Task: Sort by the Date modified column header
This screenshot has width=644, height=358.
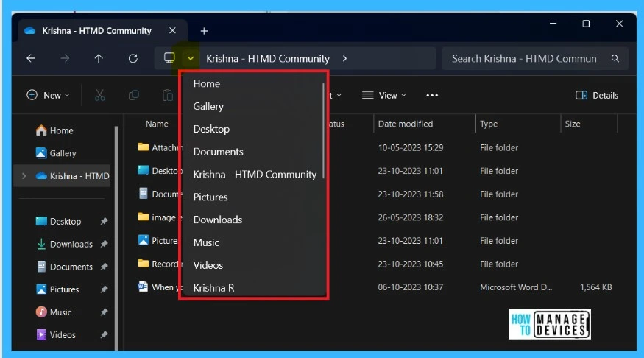Action: click(x=406, y=124)
